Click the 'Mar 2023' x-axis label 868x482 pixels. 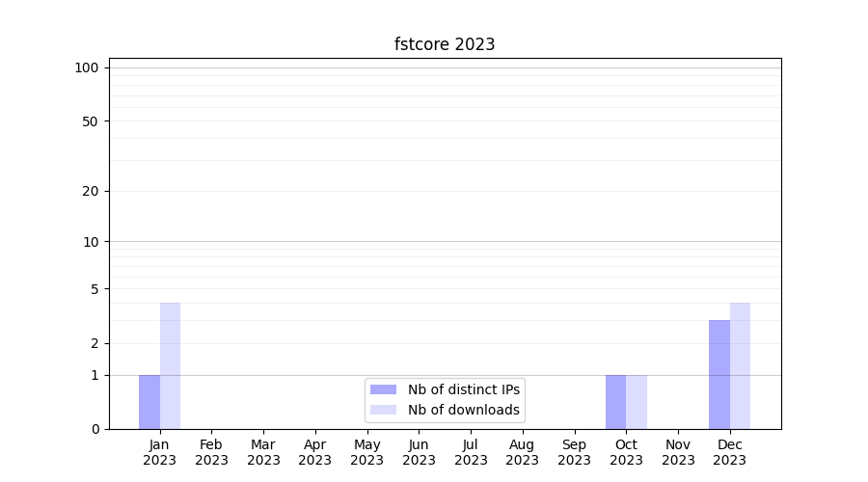(x=263, y=452)
